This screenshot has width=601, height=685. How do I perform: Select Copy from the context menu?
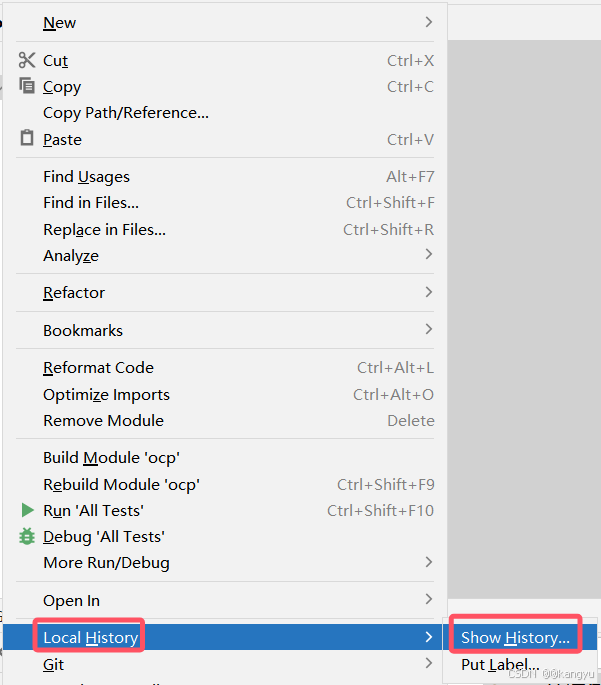[225, 87]
